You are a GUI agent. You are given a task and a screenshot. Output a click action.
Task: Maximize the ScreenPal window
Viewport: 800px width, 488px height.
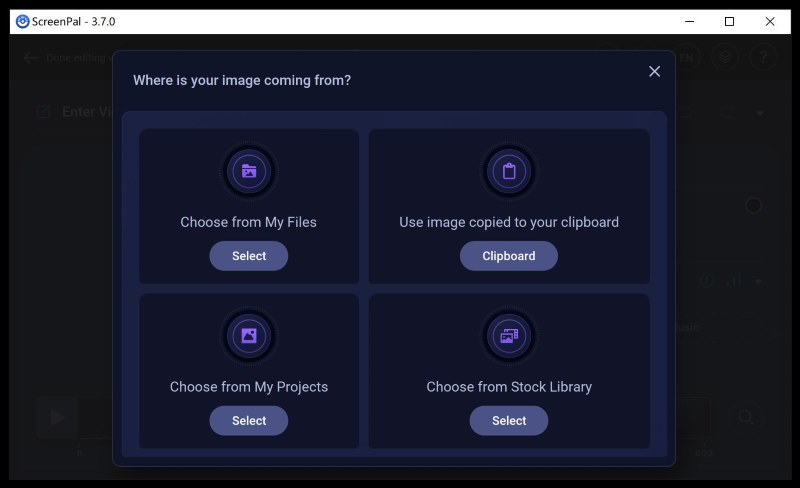730,21
